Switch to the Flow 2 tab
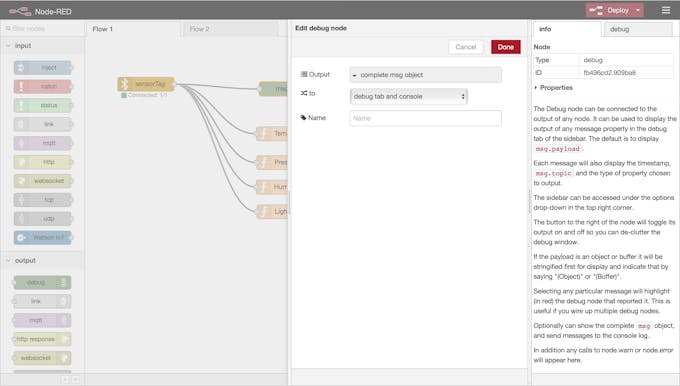680x386 pixels. [x=230, y=29]
